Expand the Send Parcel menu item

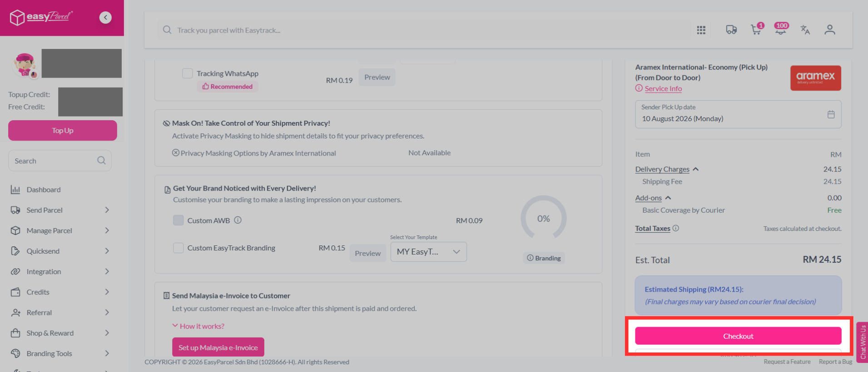[60, 210]
